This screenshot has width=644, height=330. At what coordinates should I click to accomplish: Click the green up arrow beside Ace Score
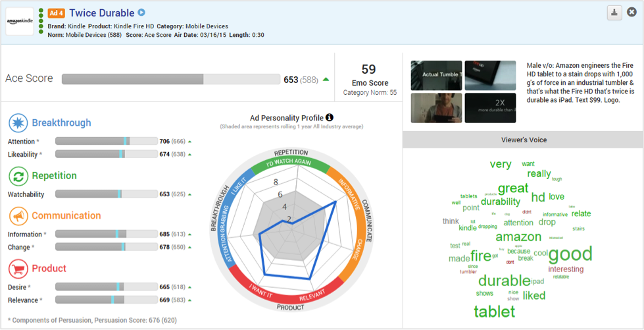pos(326,80)
